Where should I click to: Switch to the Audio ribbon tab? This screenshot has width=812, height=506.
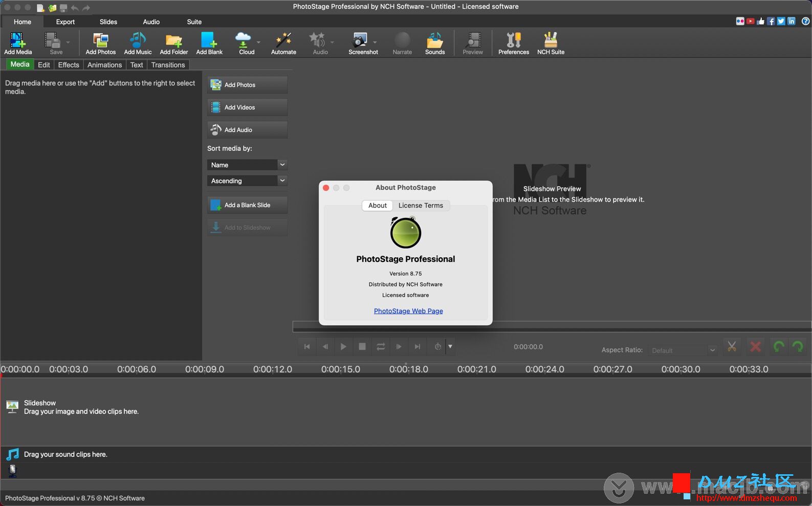tap(151, 21)
